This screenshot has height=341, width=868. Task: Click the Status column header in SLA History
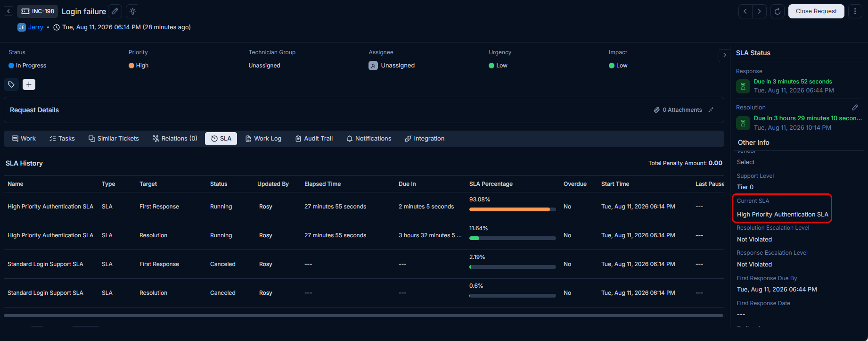point(219,184)
